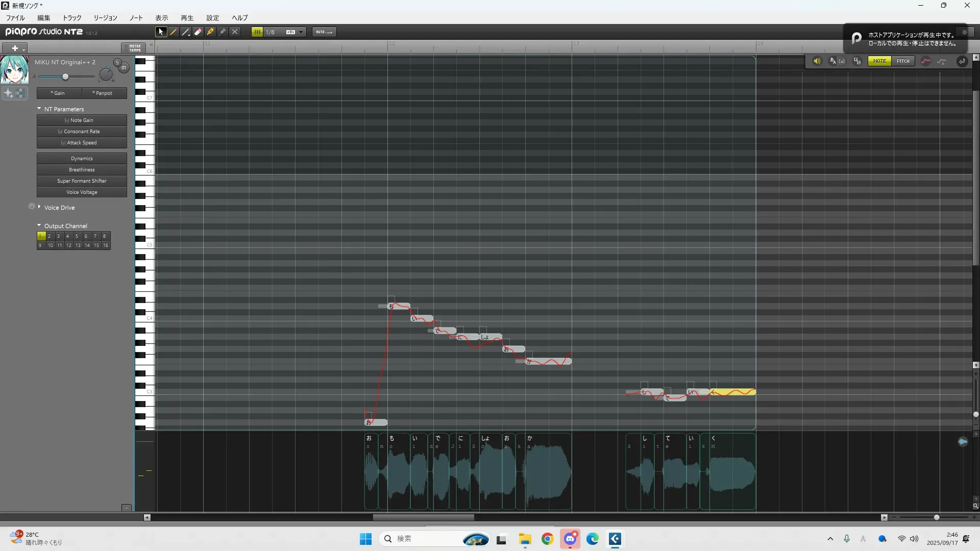Click the Breathiness parameter button
The width and height of the screenshot is (980, 551).
tap(82, 170)
